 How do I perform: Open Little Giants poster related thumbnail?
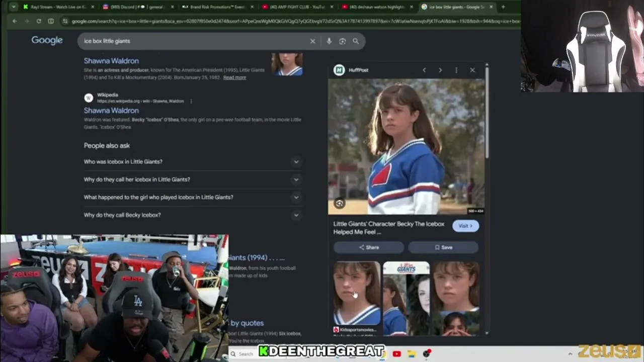[x=407, y=297]
